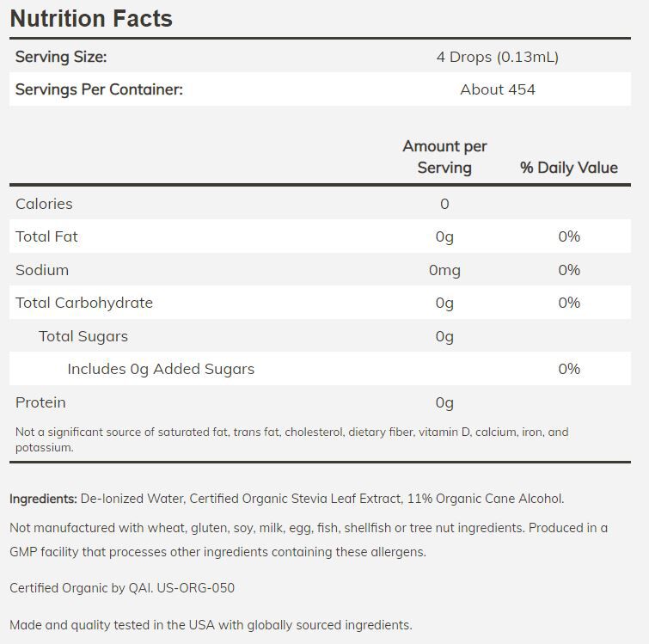Click the Nutrition Facts heading
The height and width of the screenshot is (644, 649).
(91, 18)
